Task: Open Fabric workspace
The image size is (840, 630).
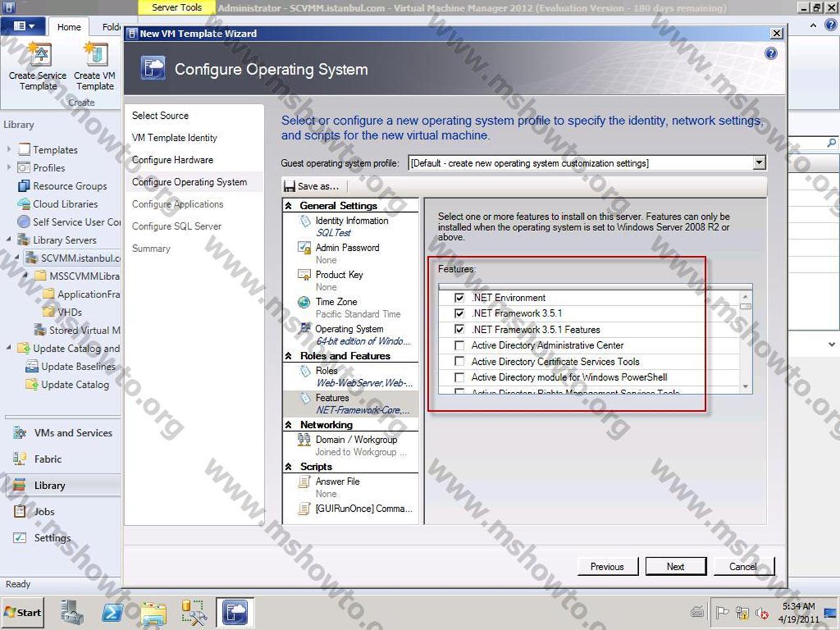Action: click(x=38, y=459)
